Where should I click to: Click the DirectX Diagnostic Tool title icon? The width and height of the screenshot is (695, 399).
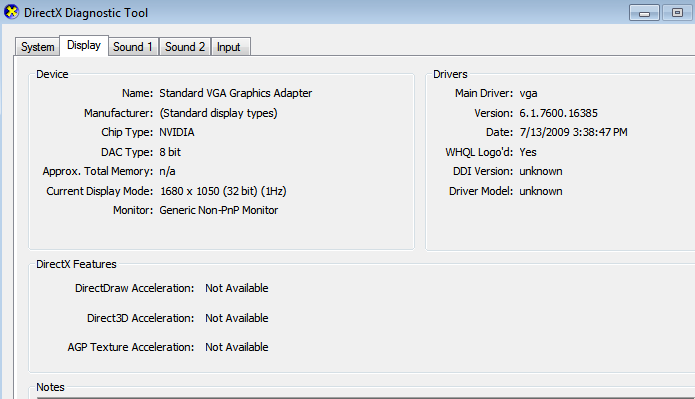11,12
